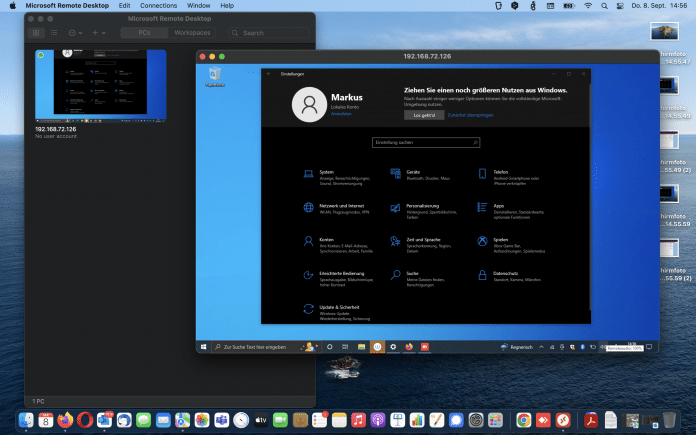Open Zeit und Sprache settings
Image resolution: width=696 pixels, height=435 pixels.
(421, 245)
